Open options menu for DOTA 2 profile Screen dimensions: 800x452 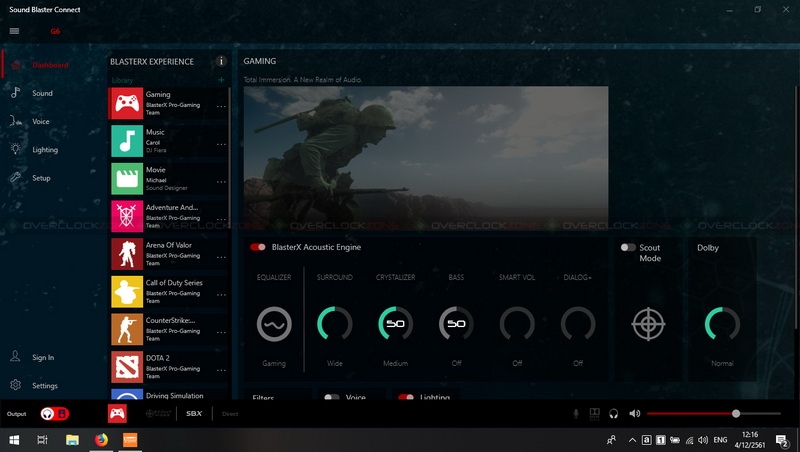(221, 370)
